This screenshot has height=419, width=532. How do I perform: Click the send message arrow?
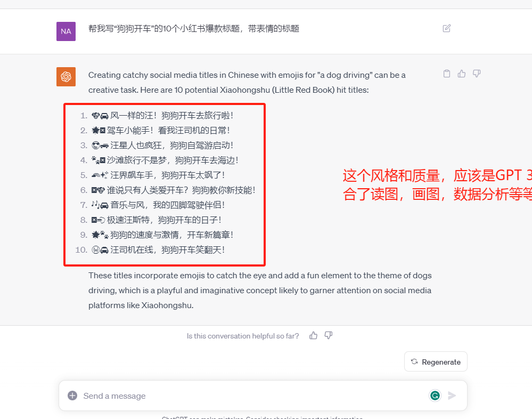[452, 396]
